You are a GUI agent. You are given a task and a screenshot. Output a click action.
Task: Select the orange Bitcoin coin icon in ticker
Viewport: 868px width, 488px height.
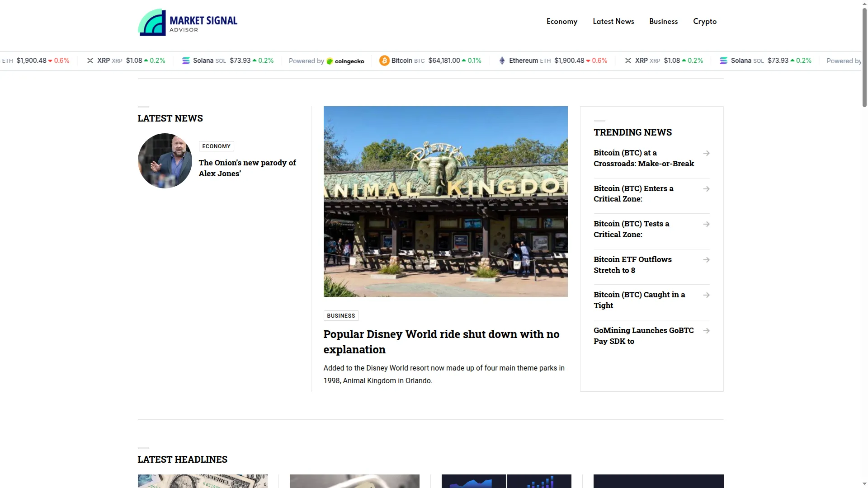384,61
